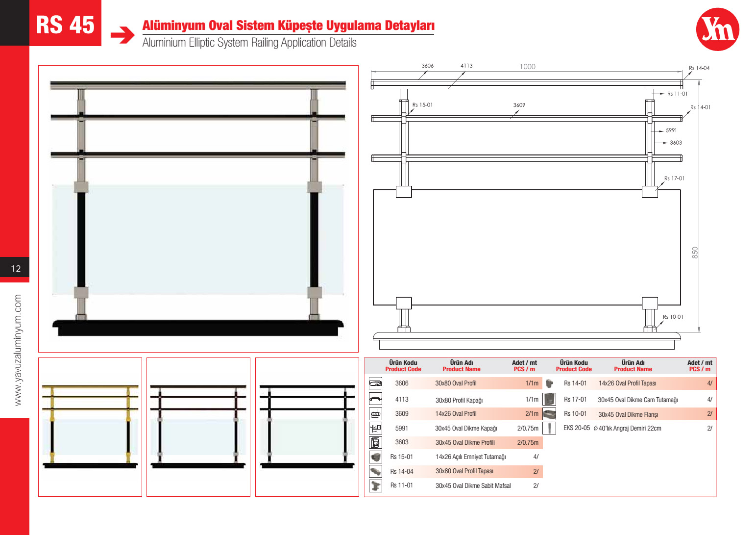Click the red Ym company logo
Screen dimensions: 756x535
point(717,29)
